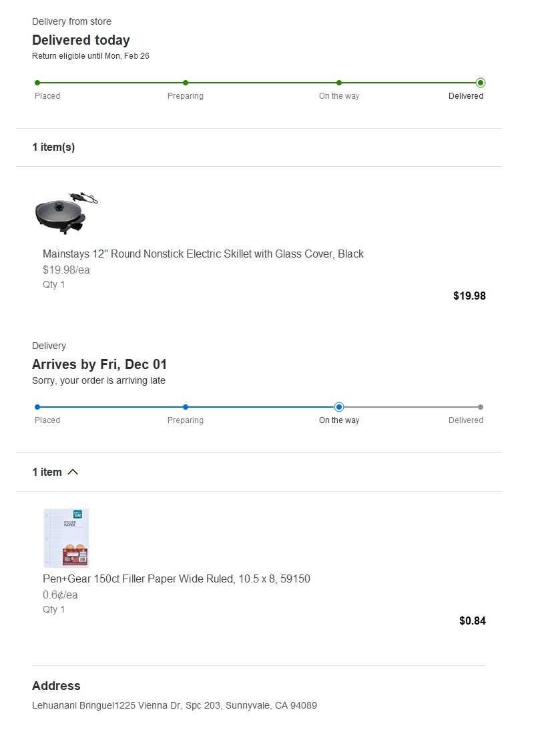This screenshot has width=534, height=756.
Task: Open Pen+Gear Filler Paper product title
Action: [176, 579]
